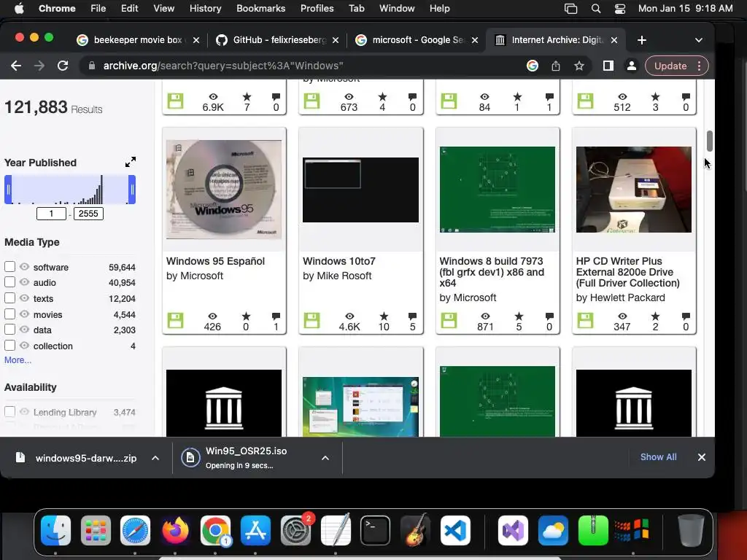This screenshot has width=747, height=560.
Task: Open Firefox from the dock
Action: pyautogui.click(x=175, y=530)
